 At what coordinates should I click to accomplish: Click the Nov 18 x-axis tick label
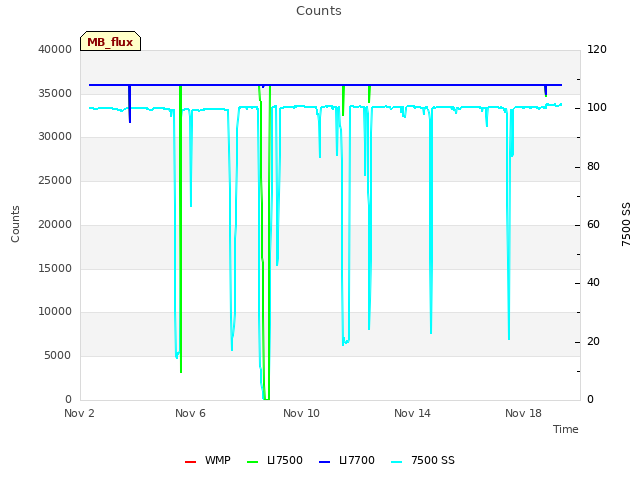coord(523,413)
